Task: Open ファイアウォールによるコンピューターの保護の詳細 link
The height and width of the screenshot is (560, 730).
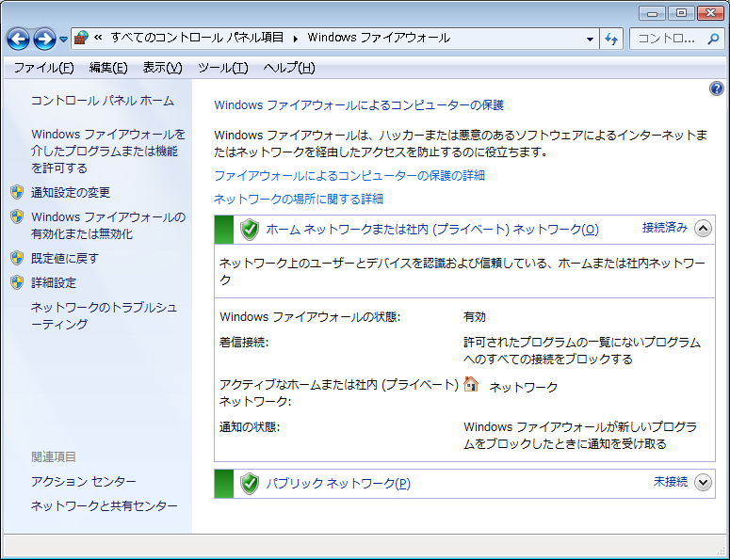Action: click(x=349, y=176)
